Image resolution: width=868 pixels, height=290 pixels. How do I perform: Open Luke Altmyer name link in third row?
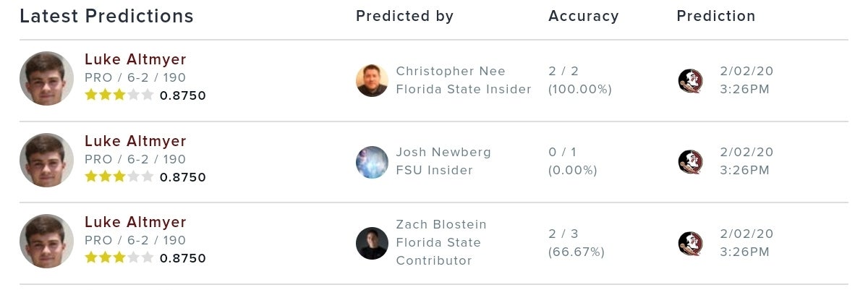[135, 222]
